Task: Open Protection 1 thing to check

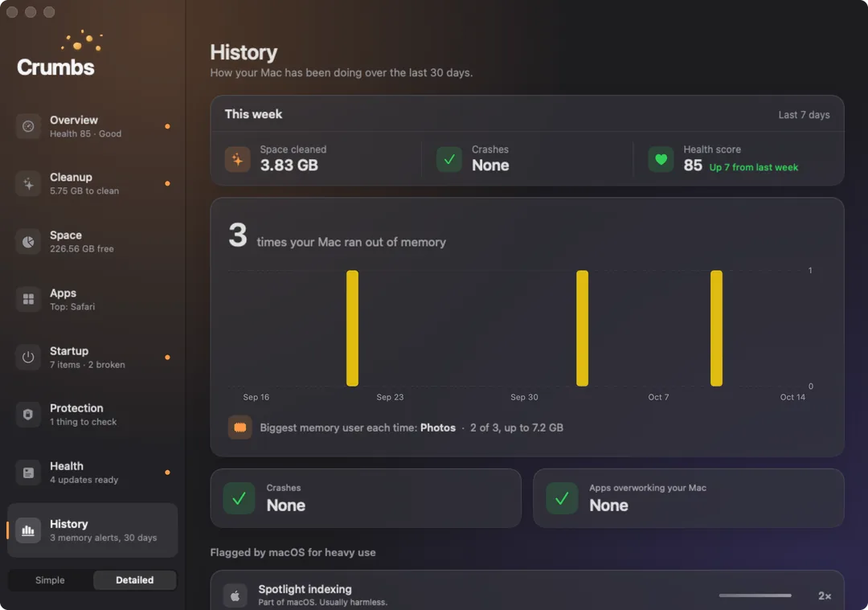Action: (x=92, y=415)
